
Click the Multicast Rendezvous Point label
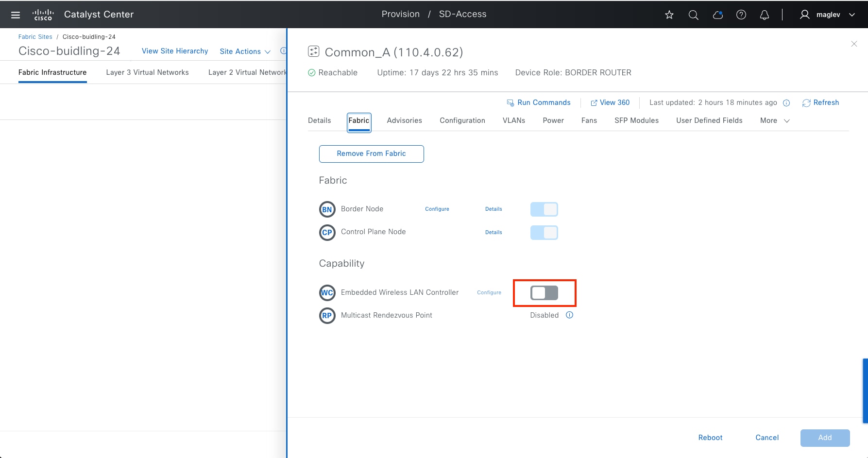click(387, 316)
